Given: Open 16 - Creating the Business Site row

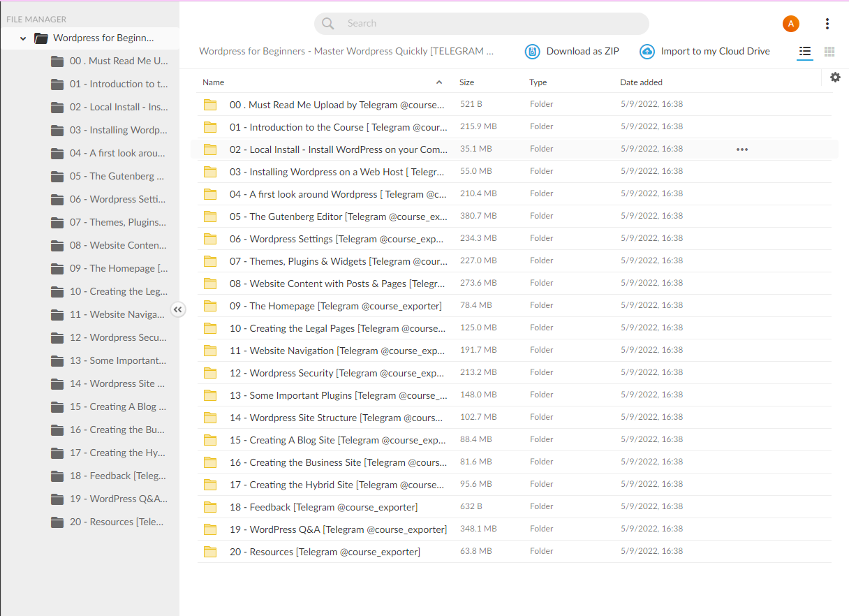Looking at the screenshot, I should click(x=514, y=462).
